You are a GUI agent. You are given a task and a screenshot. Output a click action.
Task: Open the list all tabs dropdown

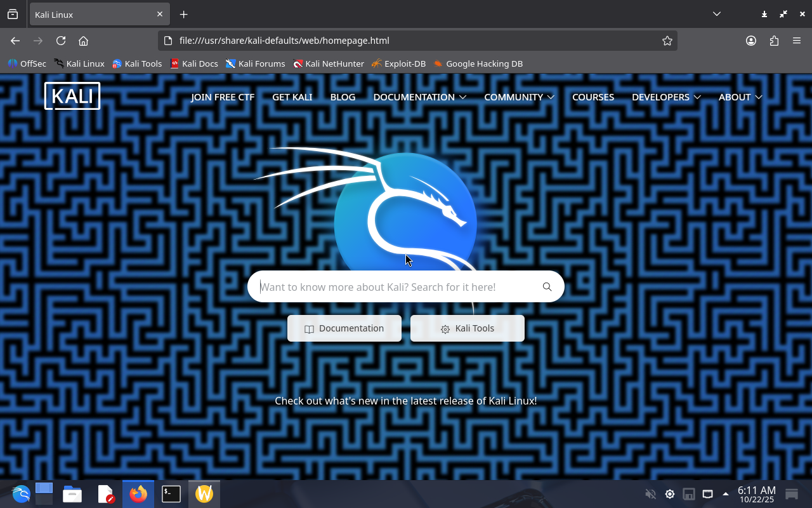coord(716,14)
